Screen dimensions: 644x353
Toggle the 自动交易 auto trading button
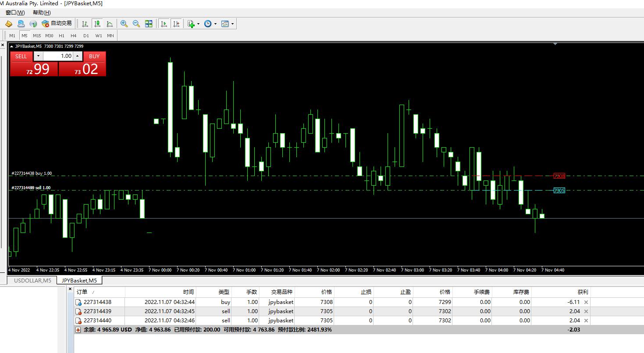57,24
